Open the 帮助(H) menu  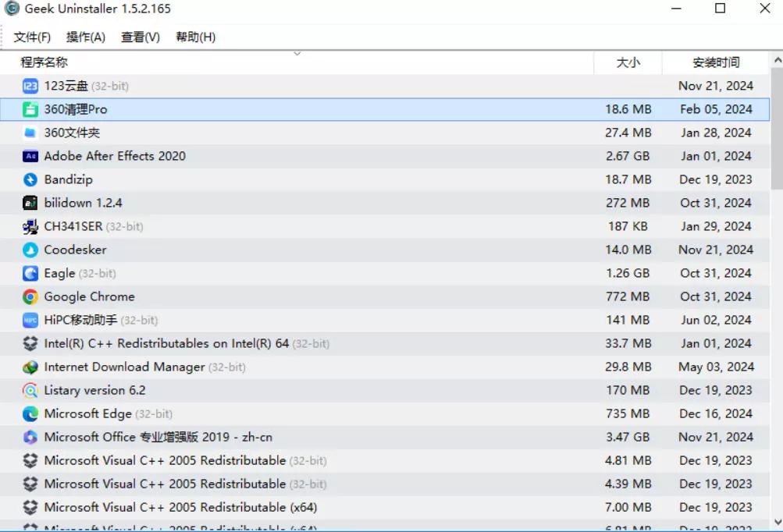click(196, 37)
